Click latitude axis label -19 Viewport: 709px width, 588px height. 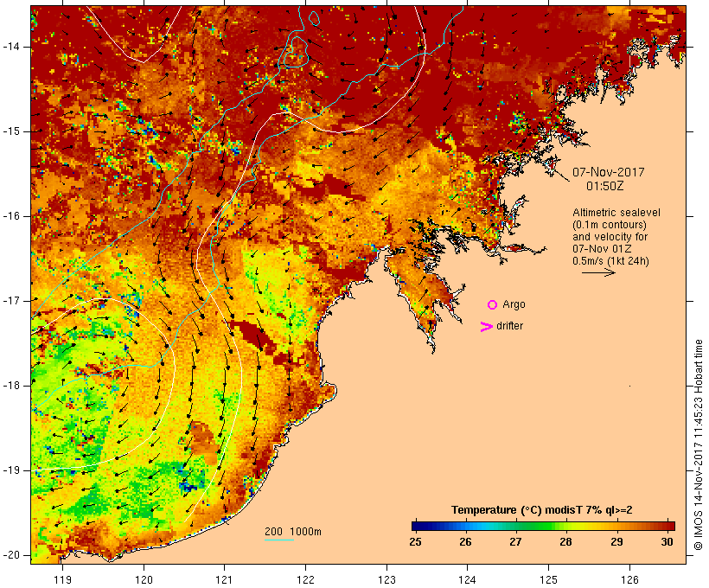click(11, 470)
